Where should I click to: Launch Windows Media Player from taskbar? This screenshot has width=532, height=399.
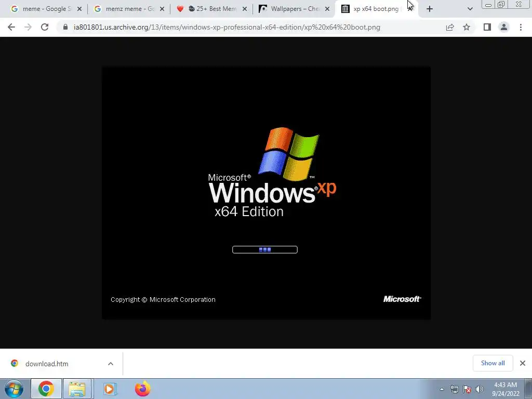click(x=110, y=389)
